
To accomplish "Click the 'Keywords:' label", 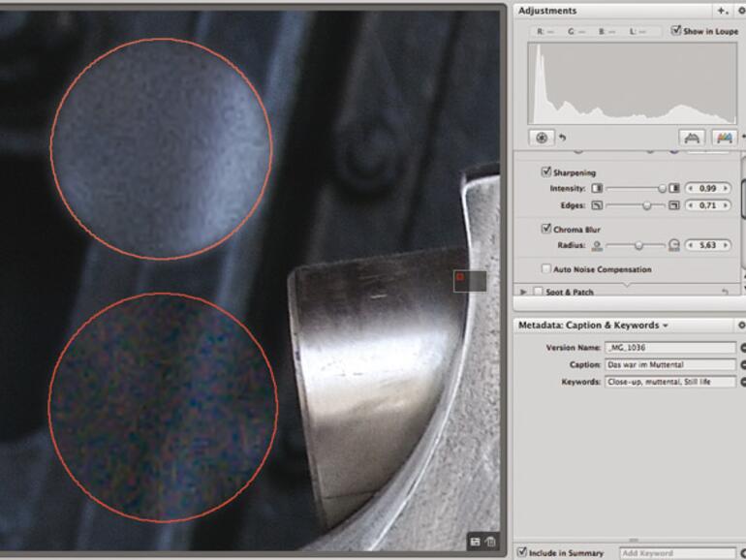I will pos(581,382).
